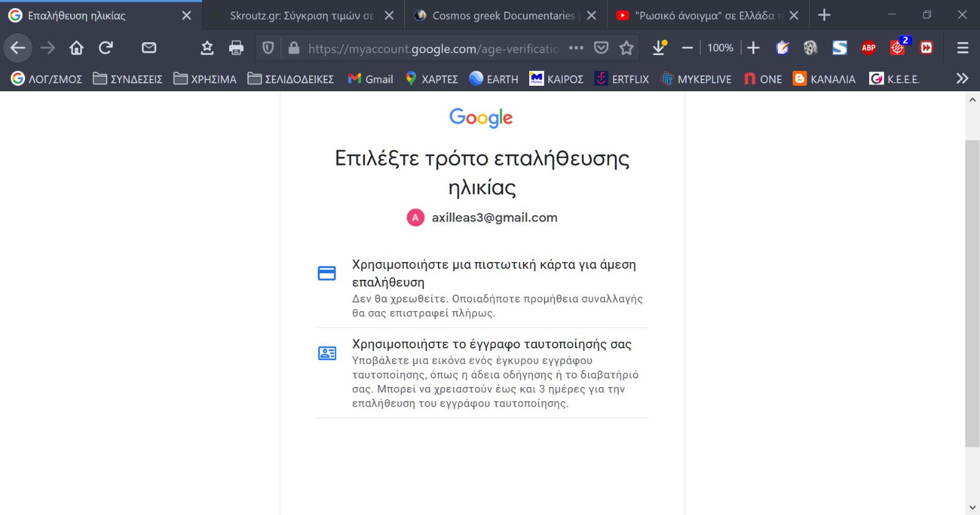Print the page with printer icon

pos(236,48)
